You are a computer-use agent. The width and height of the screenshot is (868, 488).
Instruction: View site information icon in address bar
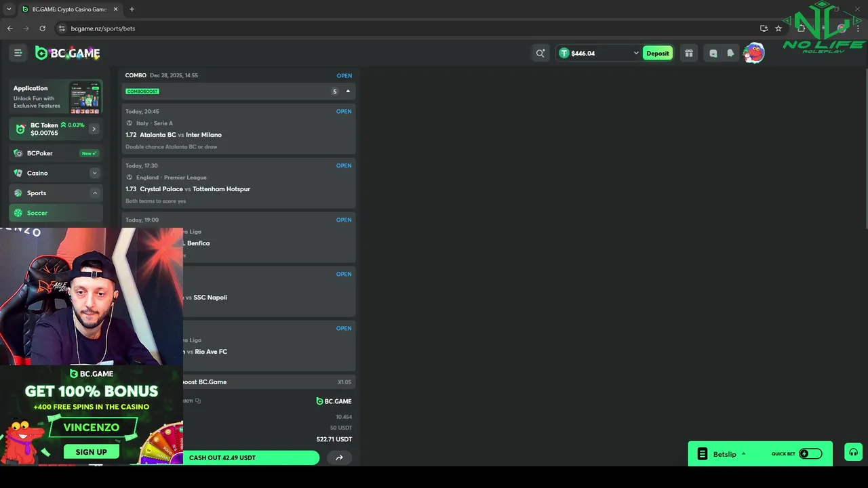pyautogui.click(x=62, y=28)
